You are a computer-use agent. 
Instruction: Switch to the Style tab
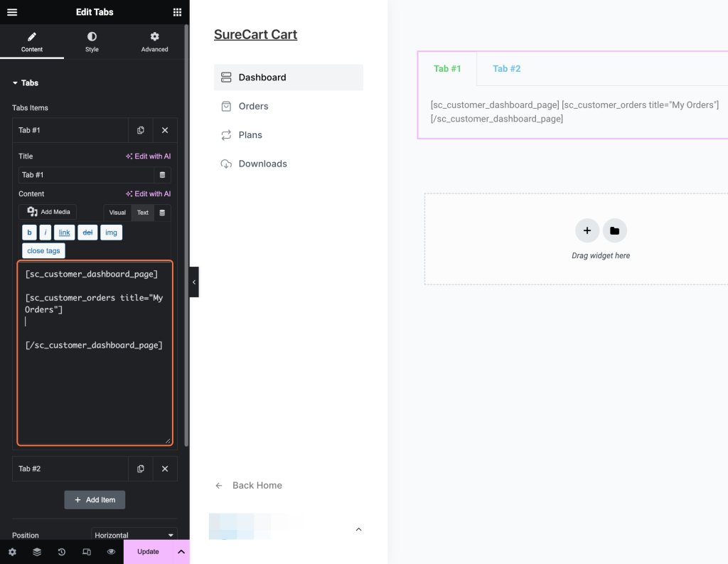point(91,42)
